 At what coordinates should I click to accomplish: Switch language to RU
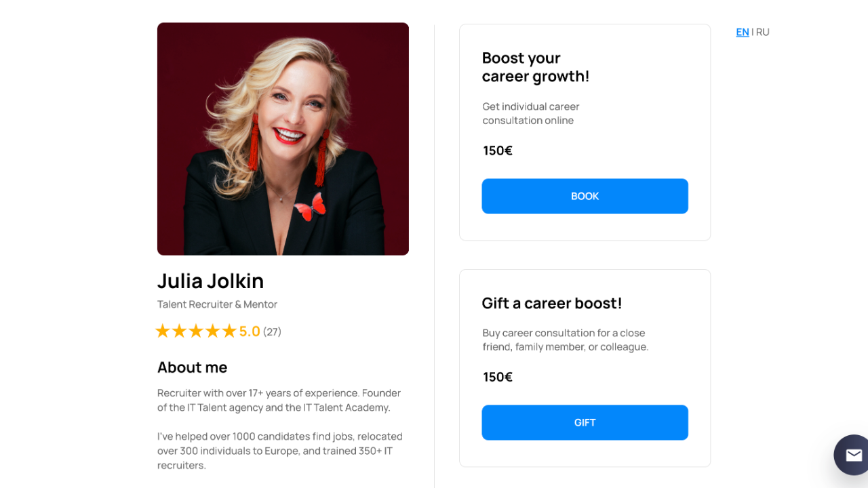[x=763, y=32]
